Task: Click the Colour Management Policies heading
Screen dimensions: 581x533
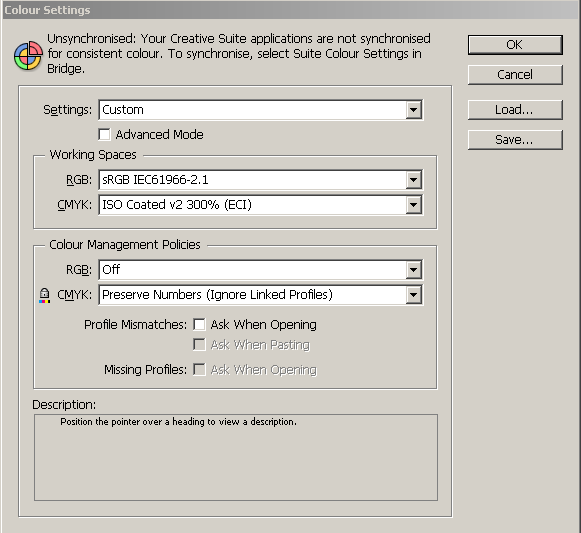Action: pyautogui.click(x=125, y=245)
